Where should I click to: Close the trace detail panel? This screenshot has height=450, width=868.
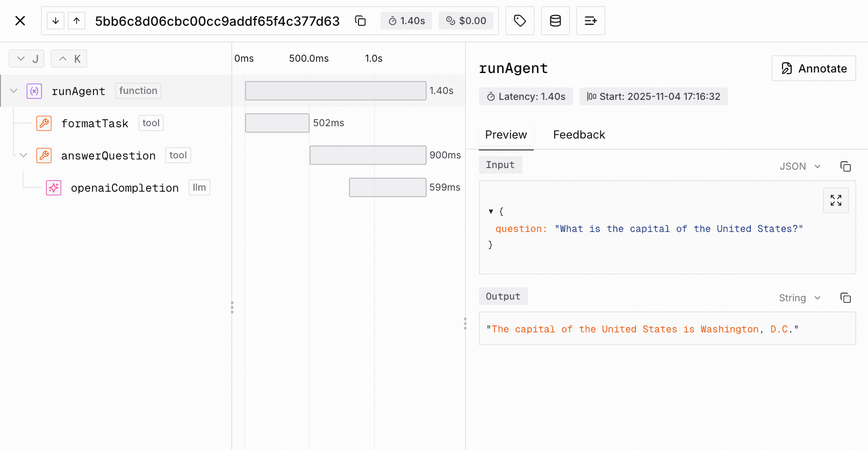20,21
